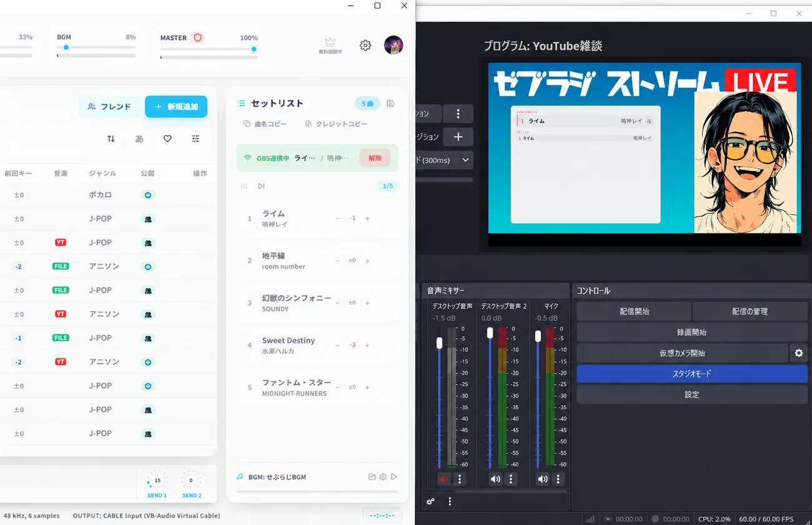This screenshot has height=525, width=812.
Task: Mute the マイク channel in OBS
Action: (543, 479)
